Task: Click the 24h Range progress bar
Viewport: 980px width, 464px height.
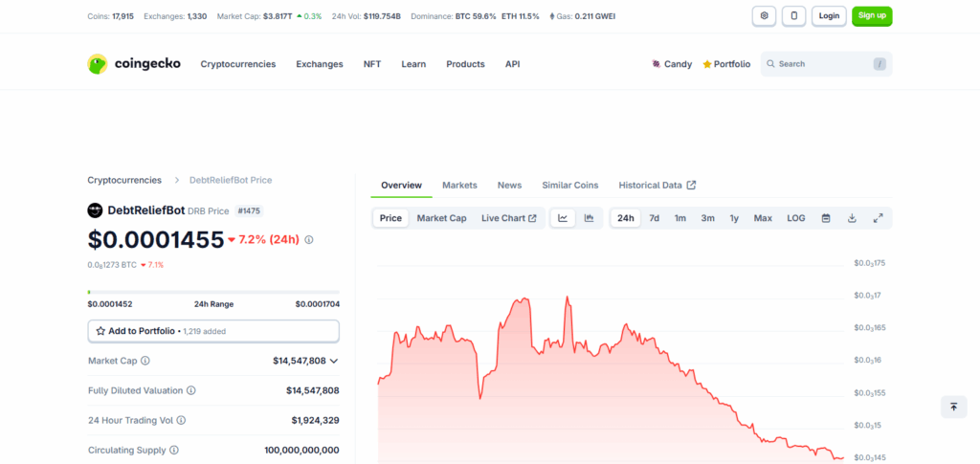Action: (213, 292)
